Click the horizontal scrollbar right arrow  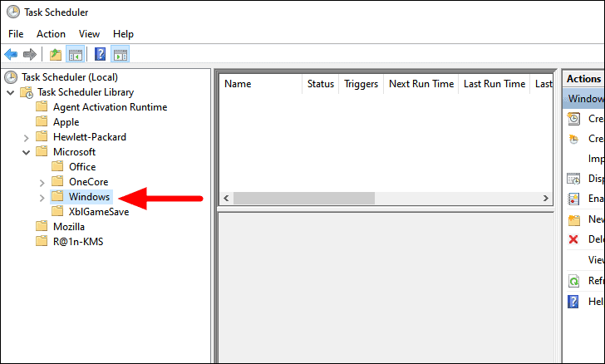545,199
